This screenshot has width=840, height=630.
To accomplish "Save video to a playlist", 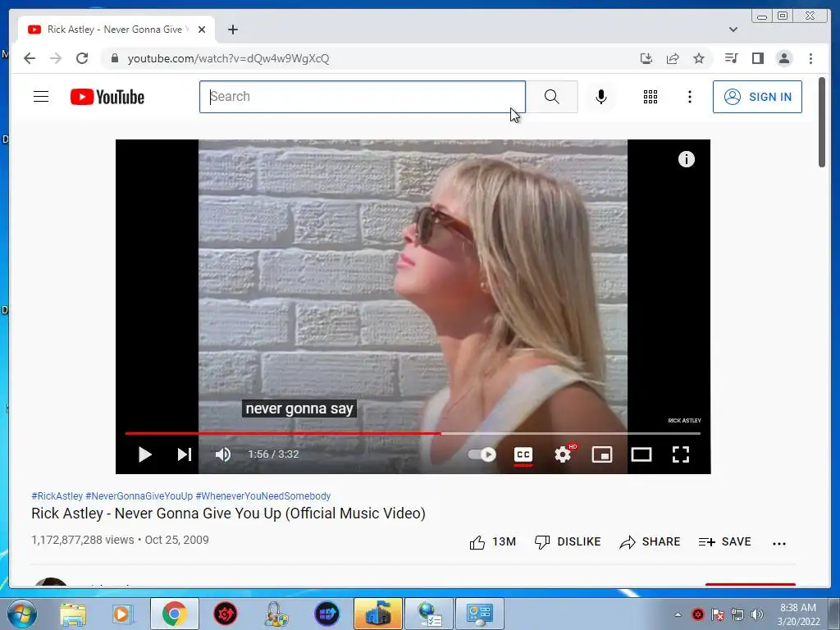I will (x=725, y=542).
